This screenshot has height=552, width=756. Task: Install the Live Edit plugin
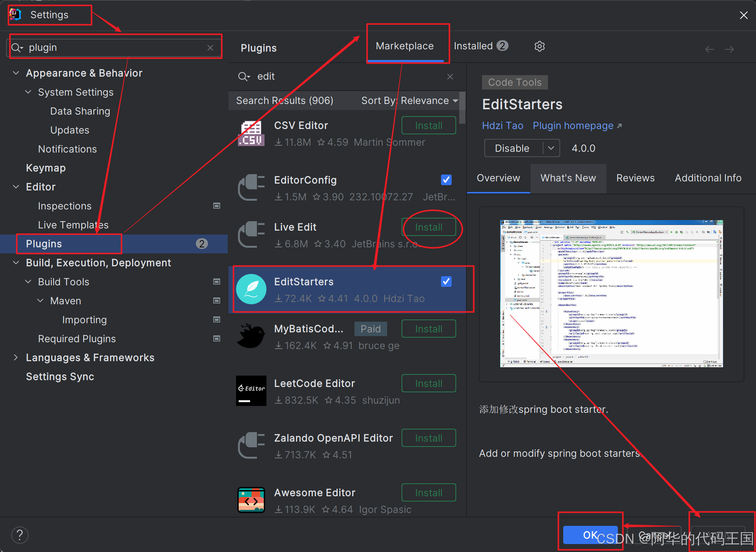tap(428, 227)
